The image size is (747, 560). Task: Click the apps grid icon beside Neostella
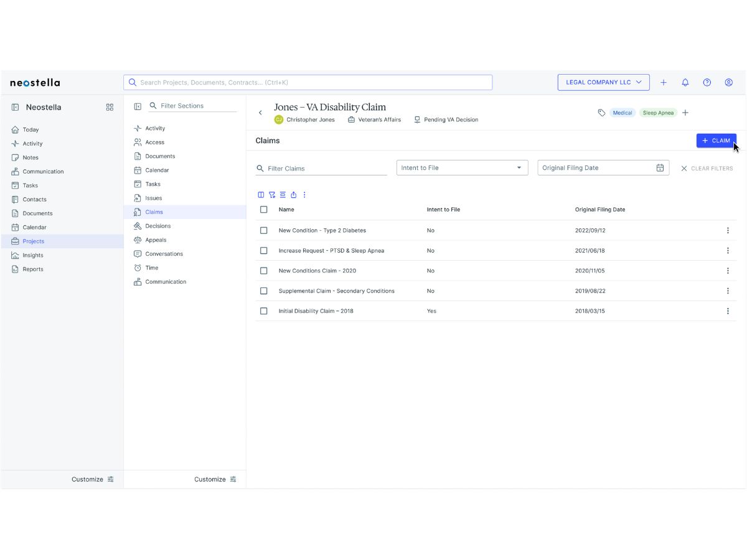[110, 107]
